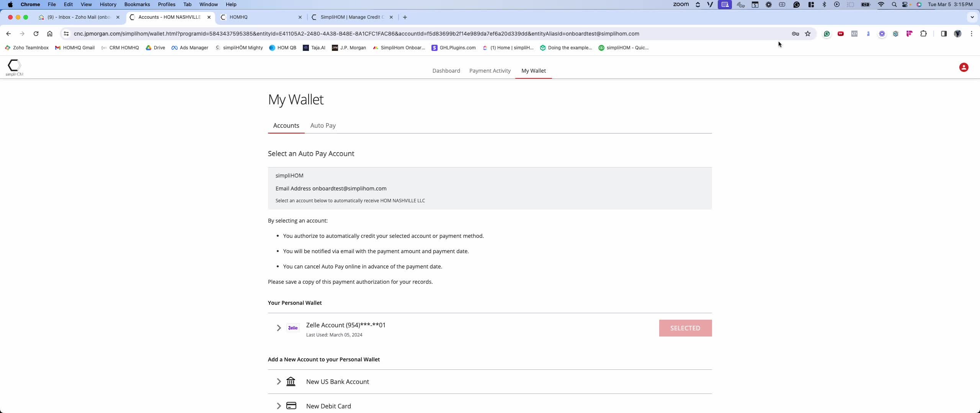Switch to the Auto Pay tab

click(x=323, y=125)
